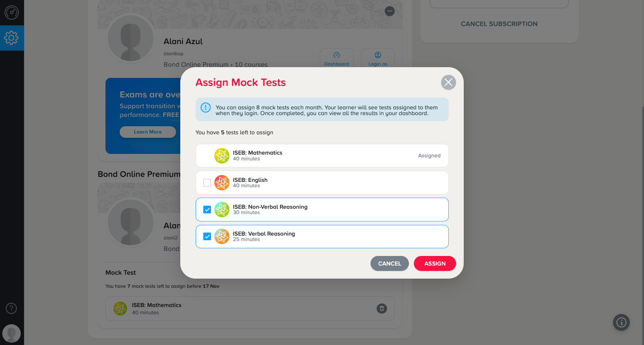Click 'Bond Online Premium • 10 courses' text

click(216, 64)
